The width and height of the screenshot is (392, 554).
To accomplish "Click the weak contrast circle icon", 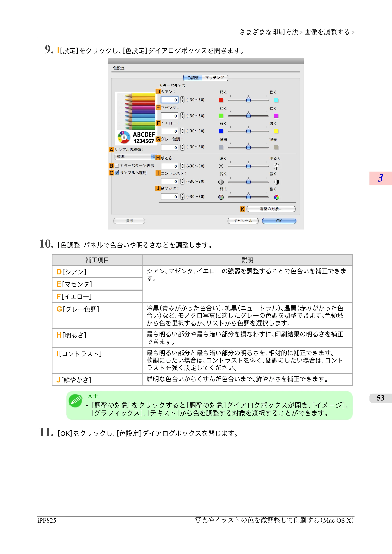I will [221, 182].
